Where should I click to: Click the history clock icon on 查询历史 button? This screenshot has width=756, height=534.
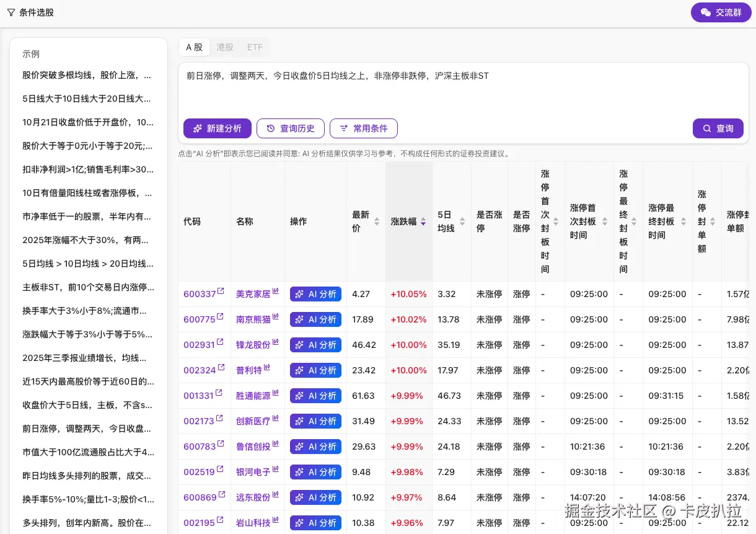pyautogui.click(x=271, y=128)
